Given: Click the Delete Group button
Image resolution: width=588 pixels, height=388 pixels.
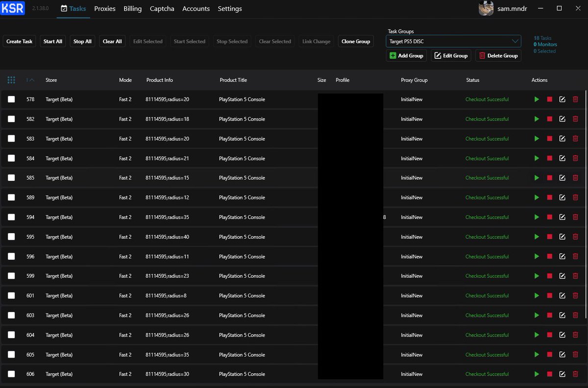Looking at the screenshot, I should point(498,55).
